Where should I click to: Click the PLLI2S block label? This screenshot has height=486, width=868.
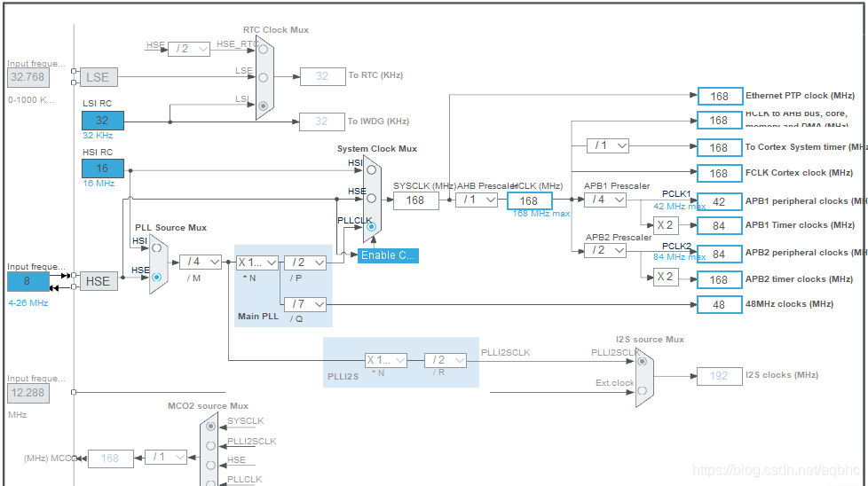(343, 377)
